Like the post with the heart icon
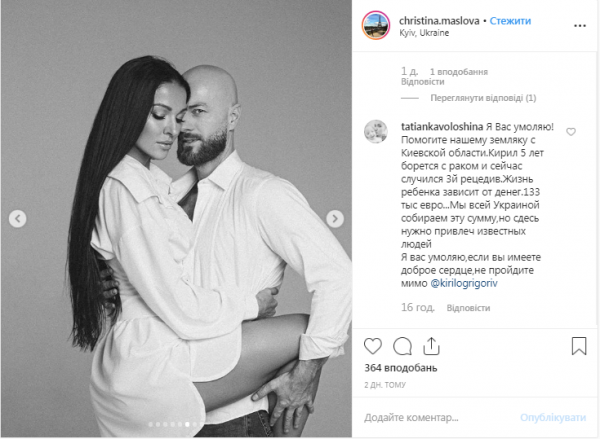The width and height of the screenshot is (600, 439). pos(373,346)
